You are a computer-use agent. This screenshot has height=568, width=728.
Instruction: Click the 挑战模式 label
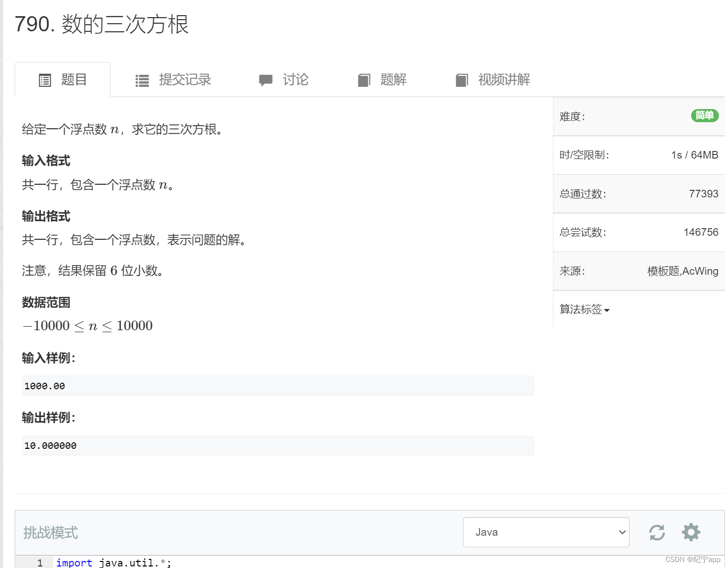click(50, 533)
